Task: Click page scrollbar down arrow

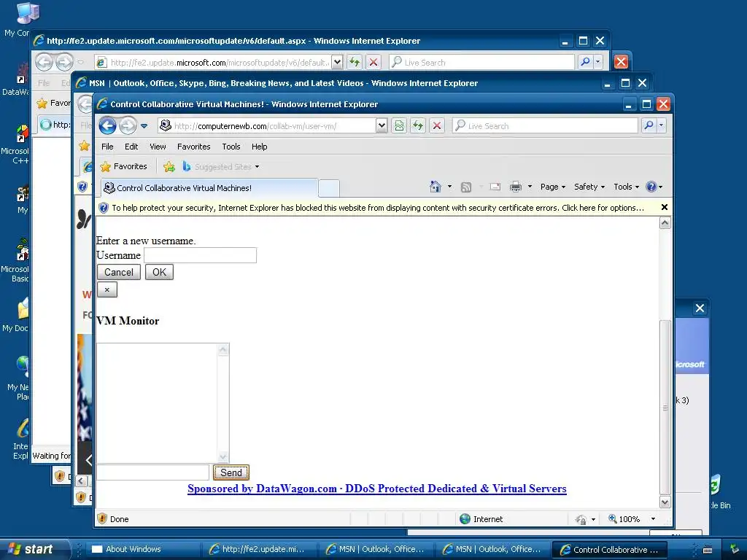Action: pyautogui.click(x=665, y=502)
